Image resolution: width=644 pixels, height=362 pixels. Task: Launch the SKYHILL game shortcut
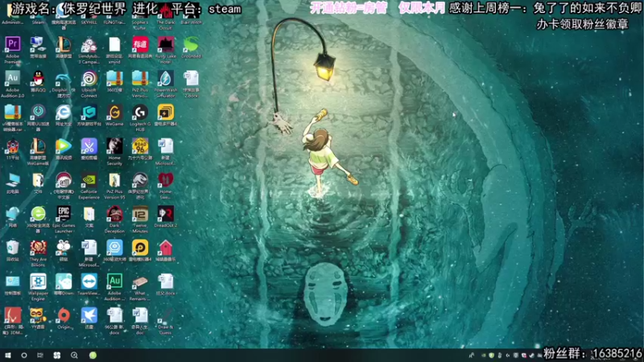click(x=89, y=12)
